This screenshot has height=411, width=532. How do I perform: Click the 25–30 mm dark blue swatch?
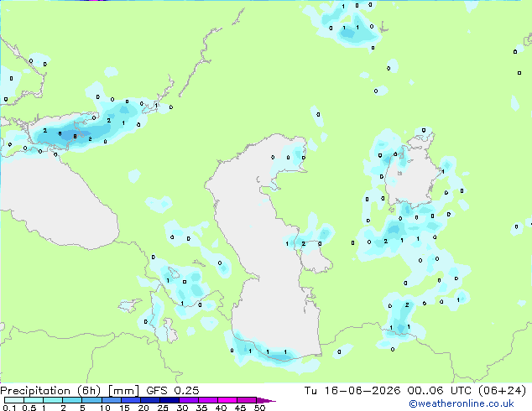[x=169, y=400]
